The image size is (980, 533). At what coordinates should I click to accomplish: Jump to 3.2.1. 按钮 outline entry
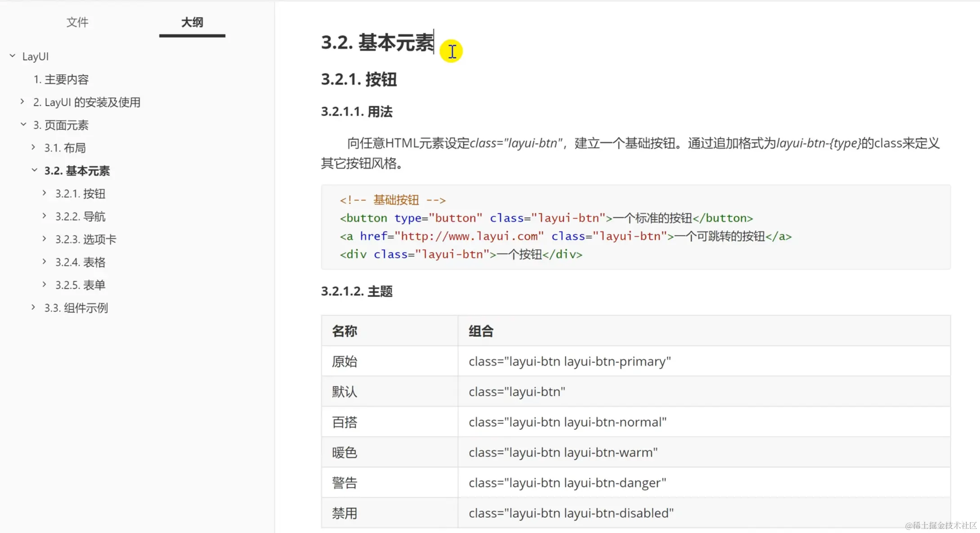[81, 194]
